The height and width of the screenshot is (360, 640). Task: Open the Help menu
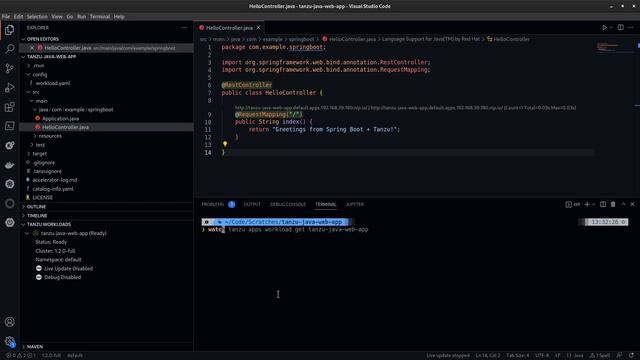click(x=119, y=17)
